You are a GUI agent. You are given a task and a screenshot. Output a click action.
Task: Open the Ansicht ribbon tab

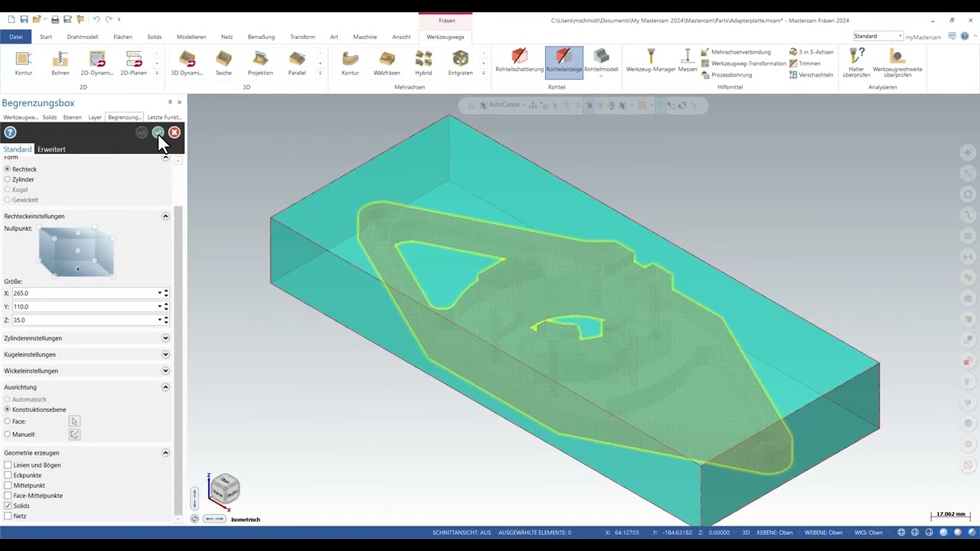point(401,37)
